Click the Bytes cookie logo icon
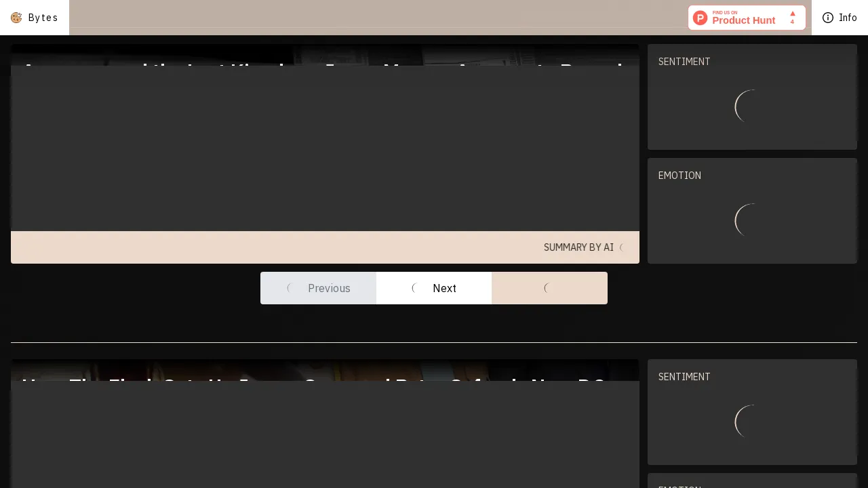This screenshot has width=868, height=488. click(x=16, y=18)
